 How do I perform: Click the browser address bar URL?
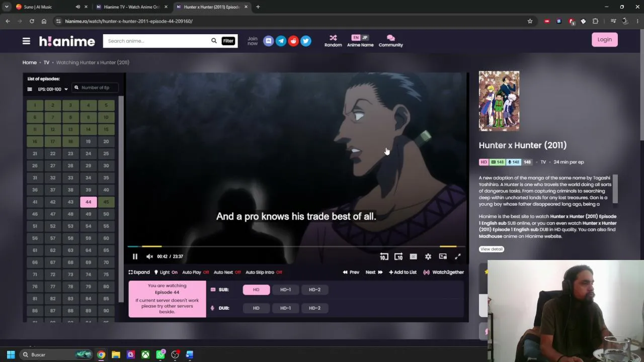[129, 21]
